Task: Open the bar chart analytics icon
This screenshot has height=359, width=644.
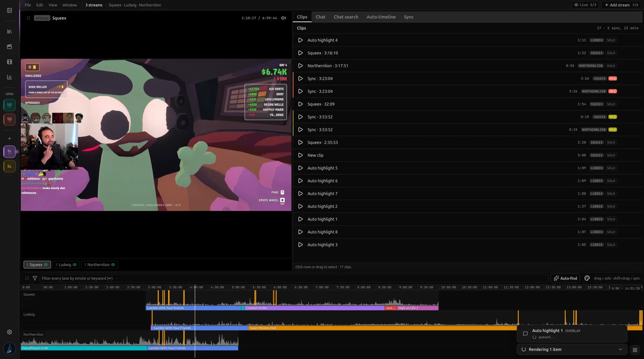Action: click(x=9, y=77)
